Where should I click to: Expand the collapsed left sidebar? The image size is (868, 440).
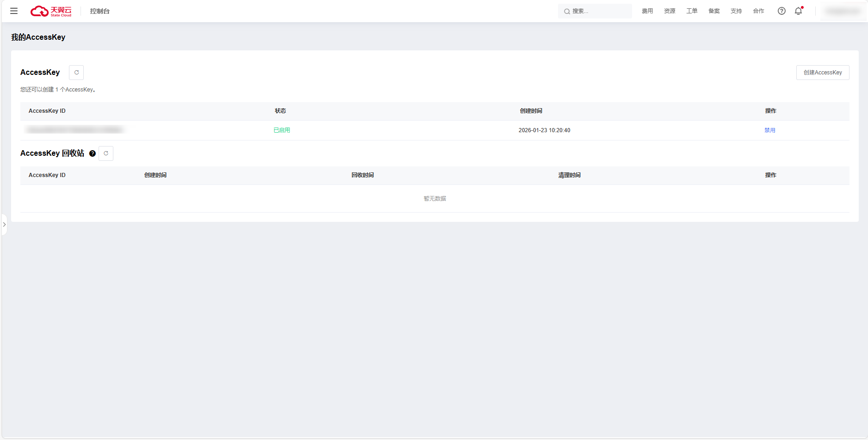point(4,225)
